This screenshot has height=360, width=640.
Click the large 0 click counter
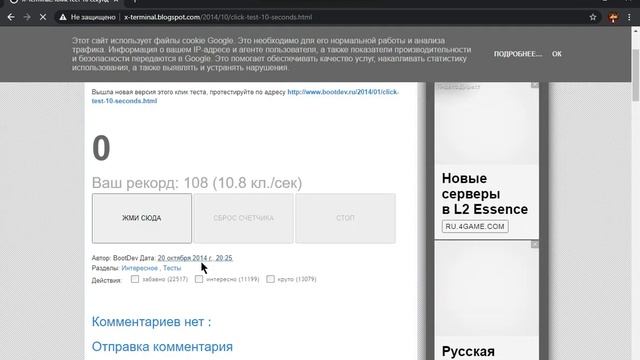(101, 148)
